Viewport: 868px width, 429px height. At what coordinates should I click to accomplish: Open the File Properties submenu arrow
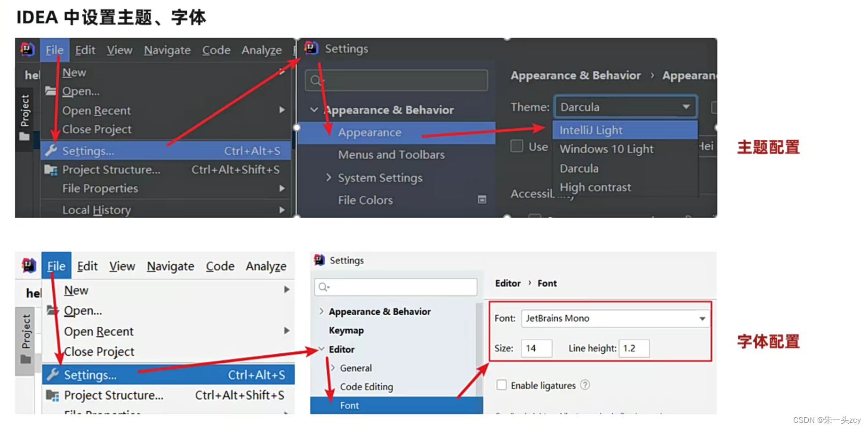coord(282,188)
